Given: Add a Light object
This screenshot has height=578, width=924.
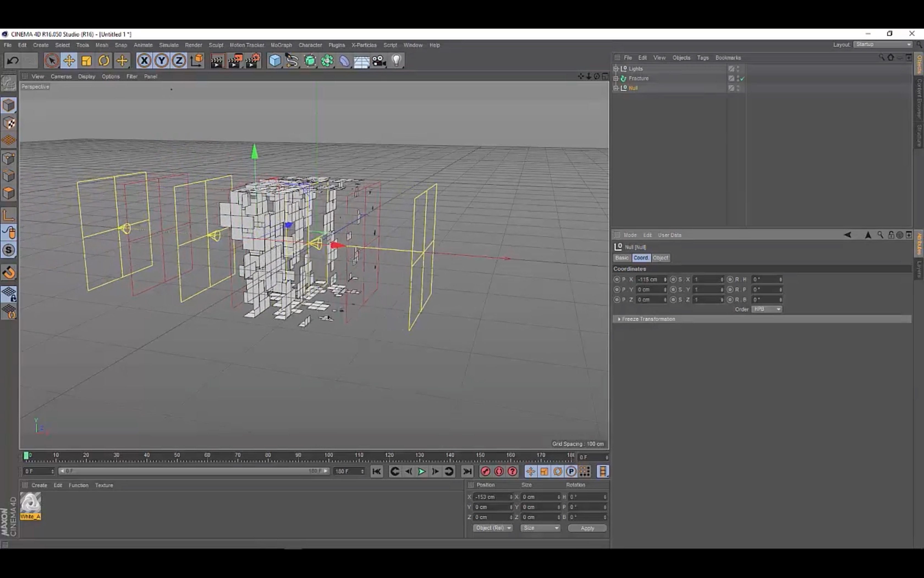Looking at the screenshot, I should pyautogui.click(x=396, y=60).
